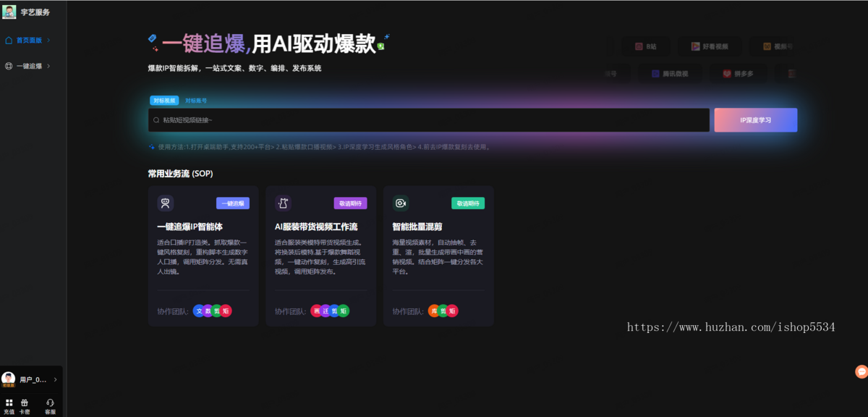Click the 腾讯微视 platform chip

pos(669,74)
